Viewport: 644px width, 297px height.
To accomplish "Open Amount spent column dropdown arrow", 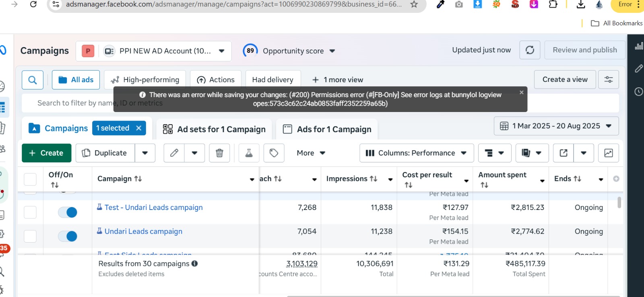I will (x=542, y=181).
